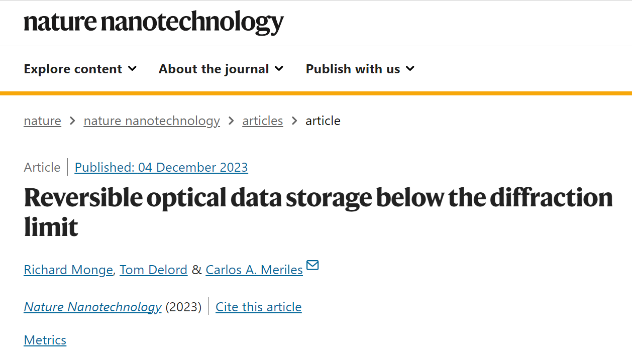
Task: Click the Published: 04 December 2023 link
Action: pos(161,167)
